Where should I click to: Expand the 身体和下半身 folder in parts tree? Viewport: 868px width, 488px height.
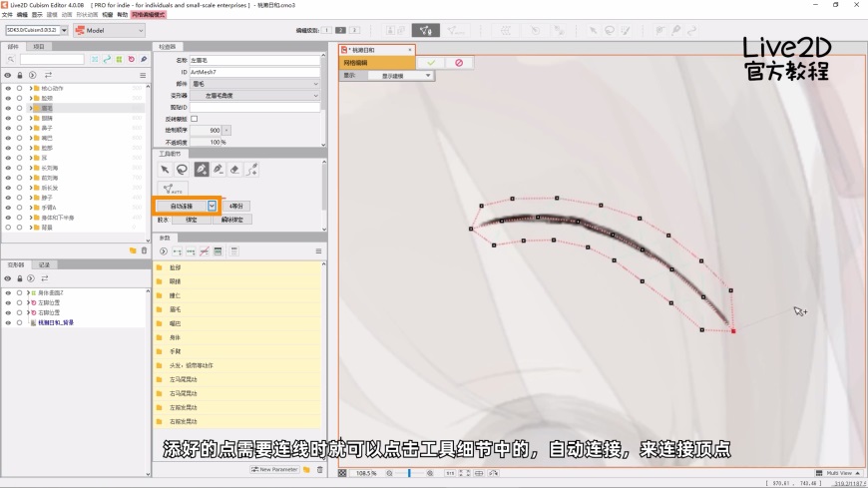[x=31, y=218]
